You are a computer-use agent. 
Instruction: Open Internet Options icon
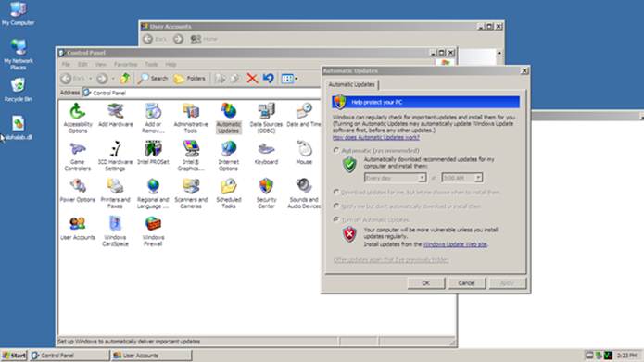point(228,156)
